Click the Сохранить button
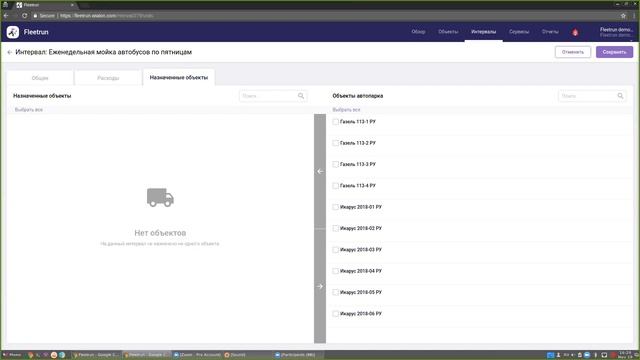Screen dimensions: 640x360 [x=614, y=52]
